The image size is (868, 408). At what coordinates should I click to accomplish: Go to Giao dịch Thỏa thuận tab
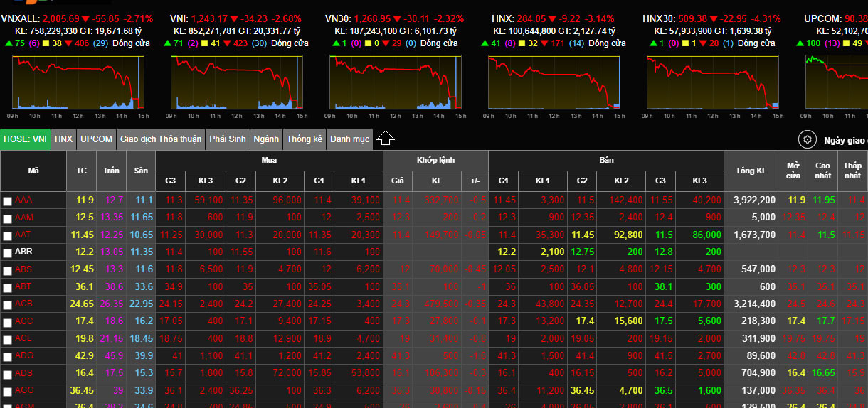point(161,139)
